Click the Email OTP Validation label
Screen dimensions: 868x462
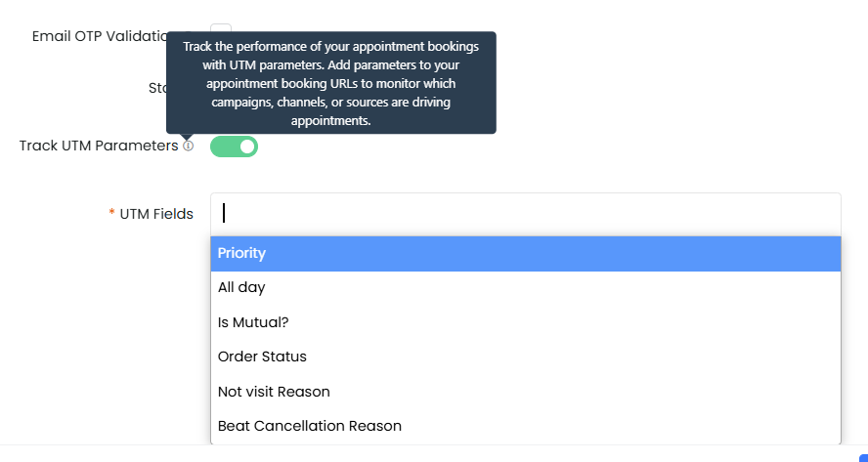[x=100, y=36]
